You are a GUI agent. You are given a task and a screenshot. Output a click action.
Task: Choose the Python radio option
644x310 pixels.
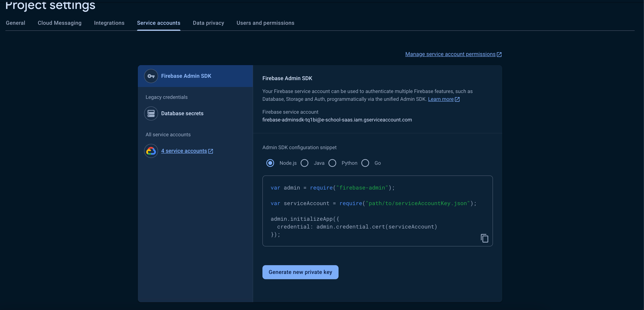[x=332, y=163]
